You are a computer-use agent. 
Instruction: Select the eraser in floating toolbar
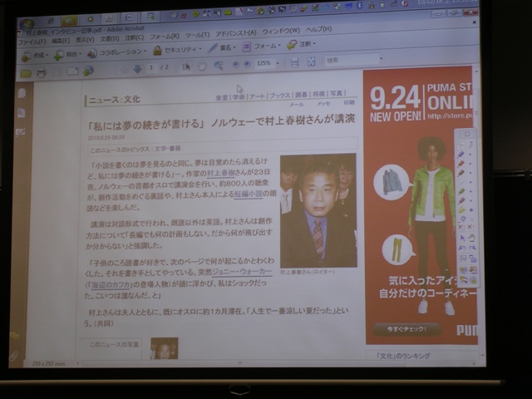click(x=462, y=219)
